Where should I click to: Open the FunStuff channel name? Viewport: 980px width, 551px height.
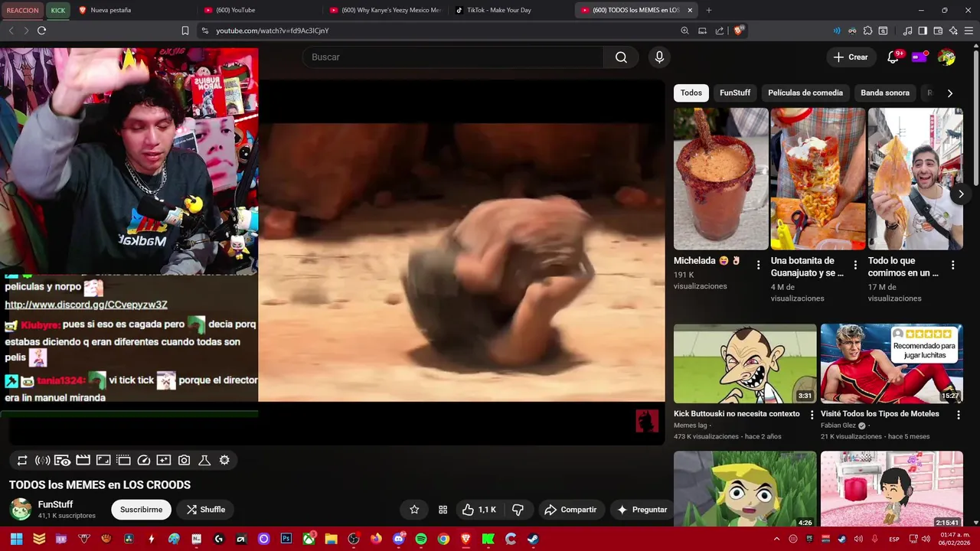tap(55, 504)
